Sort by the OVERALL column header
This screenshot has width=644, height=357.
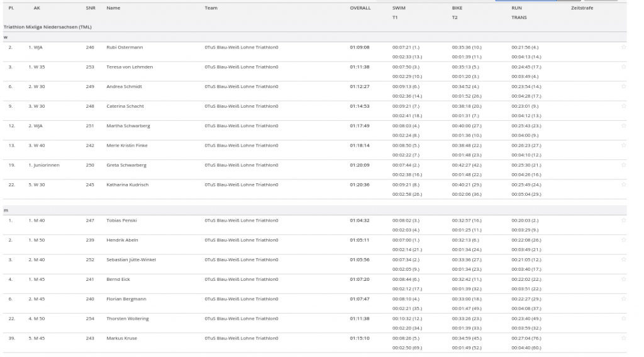click(x=360, y=8)
